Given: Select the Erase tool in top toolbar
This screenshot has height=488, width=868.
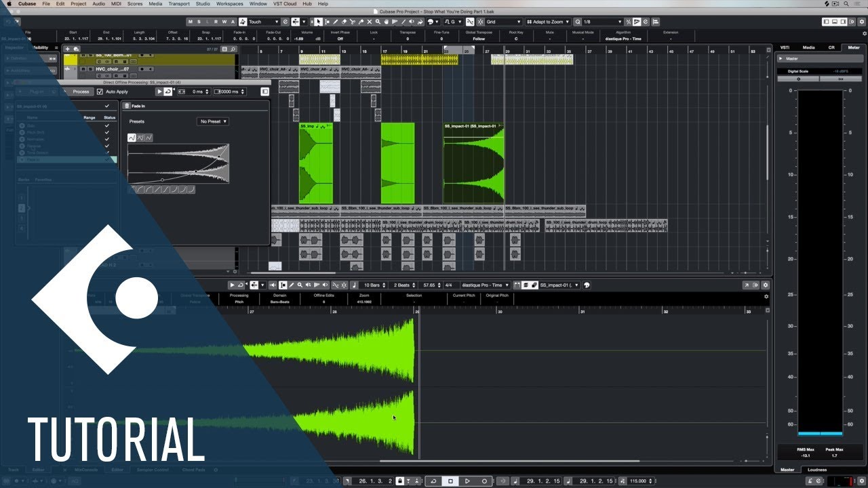Looking at the screenshot, I should [x=344, y=22].
